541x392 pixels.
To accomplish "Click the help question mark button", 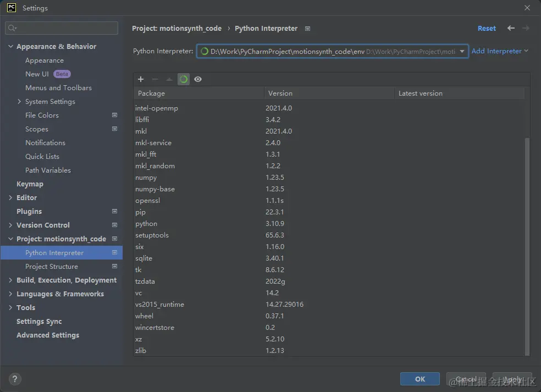I will point(15,379).
